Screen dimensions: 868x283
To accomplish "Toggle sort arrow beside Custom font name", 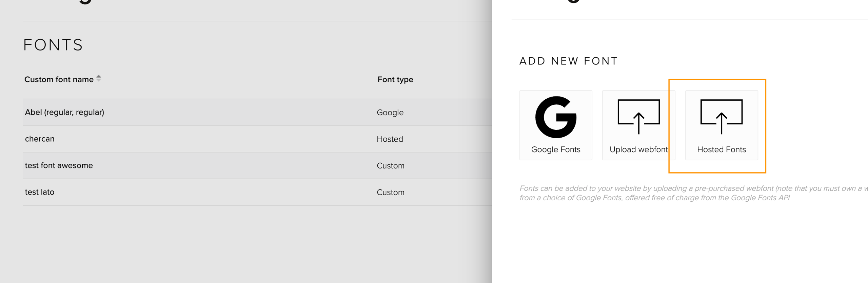I will 99,79.
